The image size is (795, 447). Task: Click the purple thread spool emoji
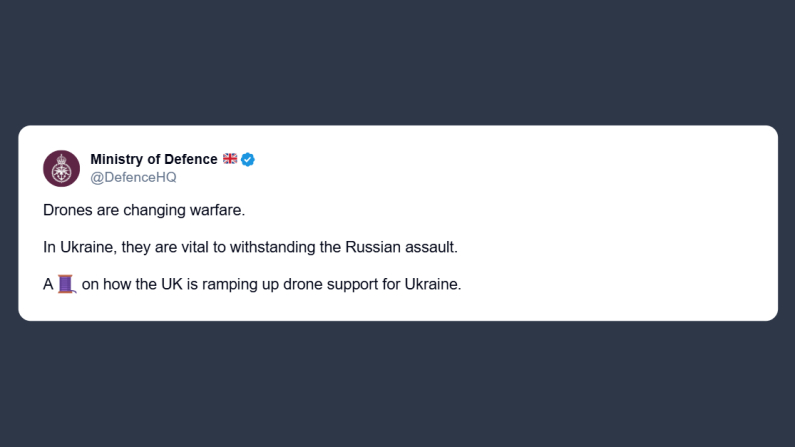click(x=67, y=284)
